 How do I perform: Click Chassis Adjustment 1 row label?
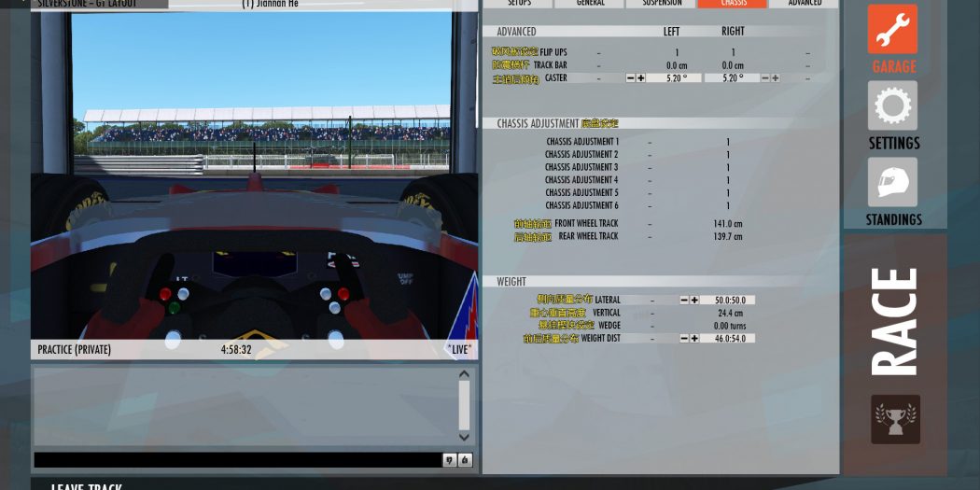(x=581, y=142)
